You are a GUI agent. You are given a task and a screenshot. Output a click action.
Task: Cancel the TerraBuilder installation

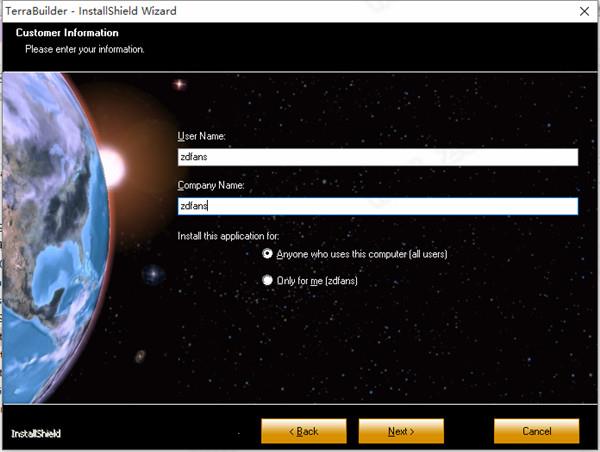(536, 431)
